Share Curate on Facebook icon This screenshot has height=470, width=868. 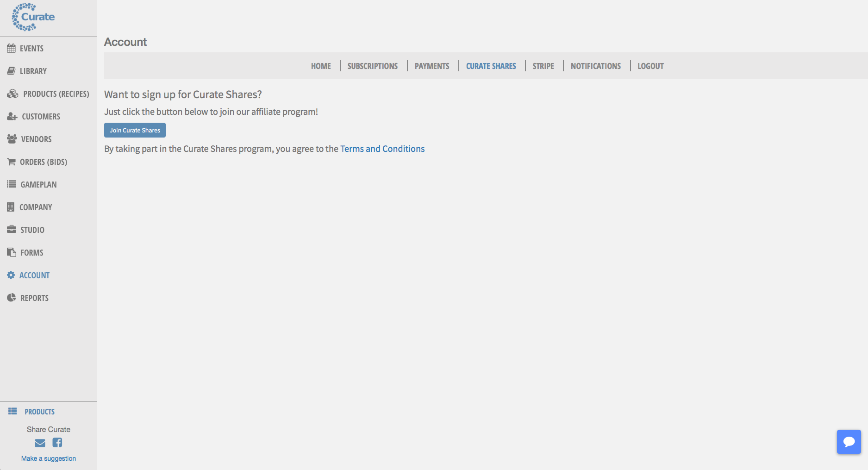(x=57, y=443)
